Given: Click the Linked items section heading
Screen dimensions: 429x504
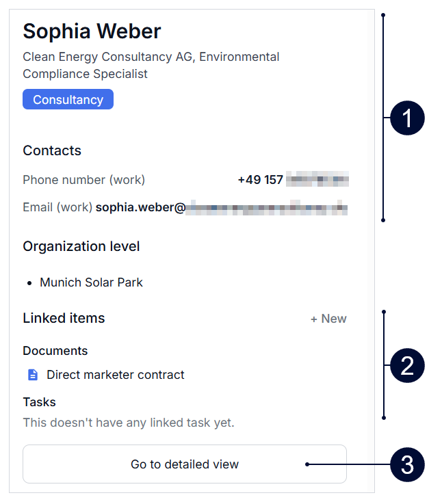Looking at the screenshot, I should [64, 318].
